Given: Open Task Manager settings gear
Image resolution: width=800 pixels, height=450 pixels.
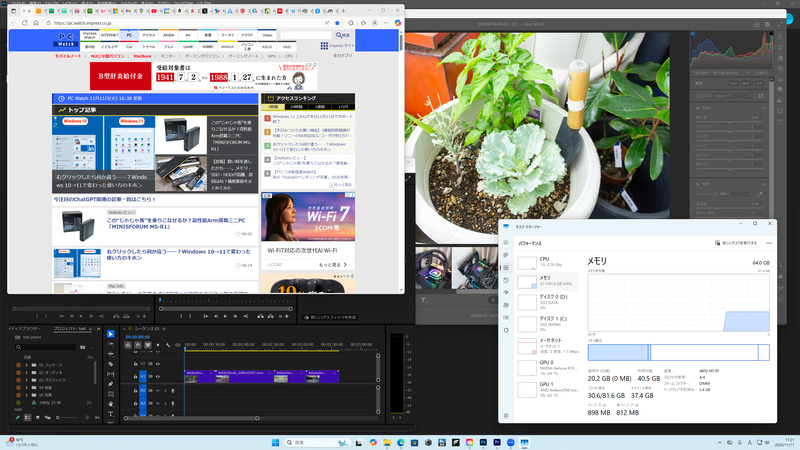Looking at the screenshot, I should 506,415.
